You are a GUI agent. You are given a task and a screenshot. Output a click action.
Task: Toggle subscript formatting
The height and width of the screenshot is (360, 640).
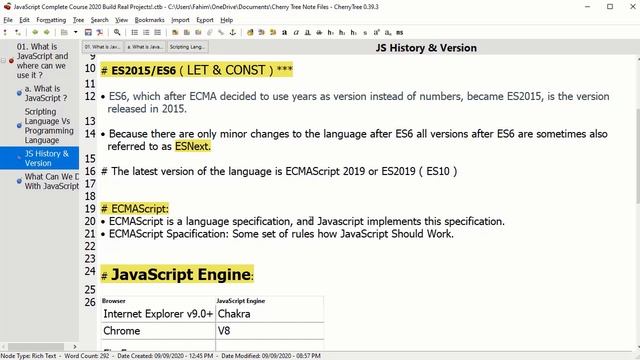point(388,32)
